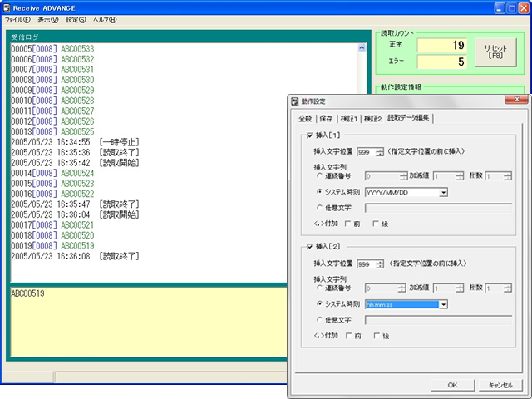Image resolution: width=532 pixels, height=399 pixels.
Task: Click the キャンセル button
Action: [500, 385]
